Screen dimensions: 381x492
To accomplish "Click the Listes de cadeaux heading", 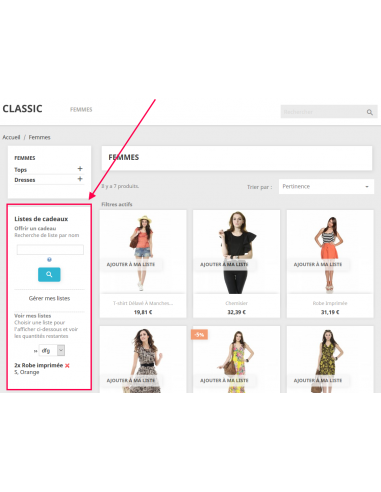I will [x=41, y=219].
